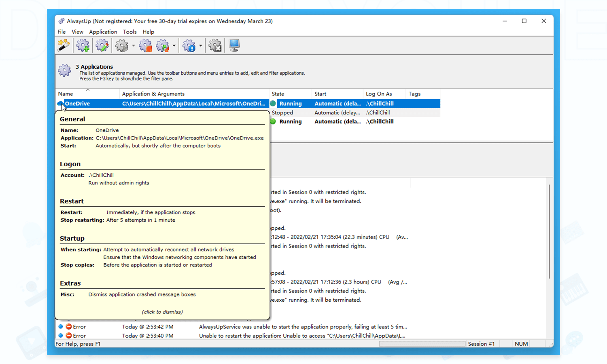The width and height of the screenshot is (607, 364).
Task: Click the teal status dot in OneDrive row
Action: click(x=273, y=104)
